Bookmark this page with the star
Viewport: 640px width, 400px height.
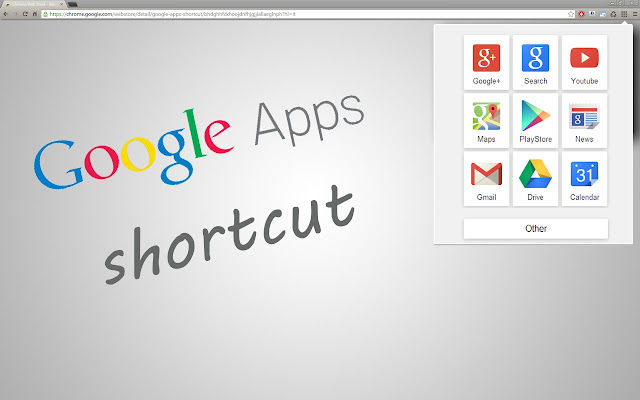pyautogui.click(x=570, y=14)
